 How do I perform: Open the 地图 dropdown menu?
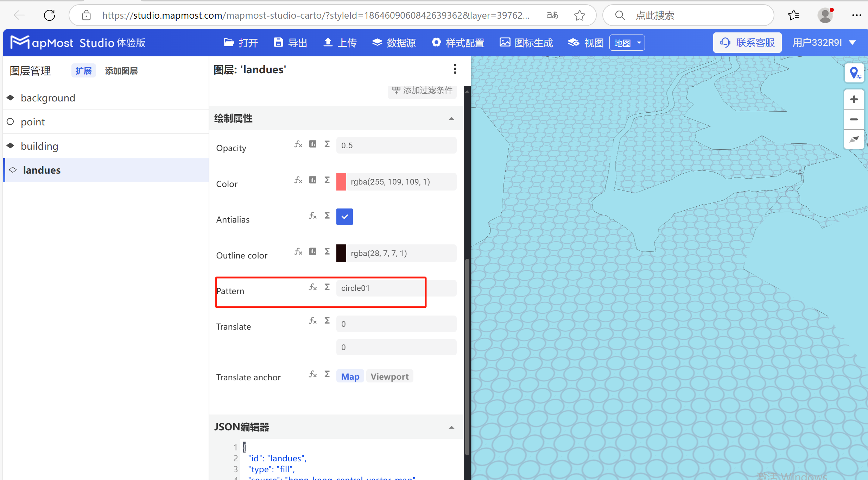point(627,42)
